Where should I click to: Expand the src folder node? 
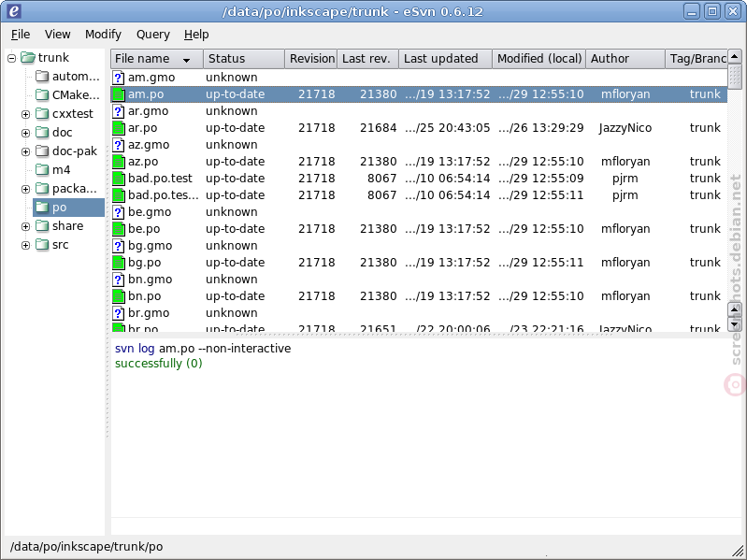26,245
